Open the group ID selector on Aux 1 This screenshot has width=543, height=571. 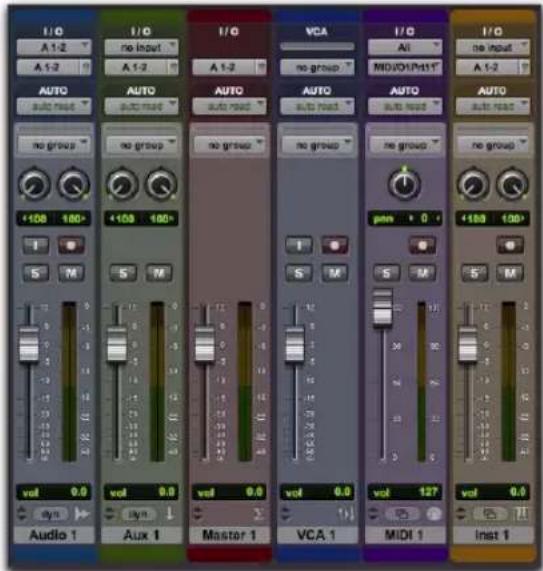142,145
